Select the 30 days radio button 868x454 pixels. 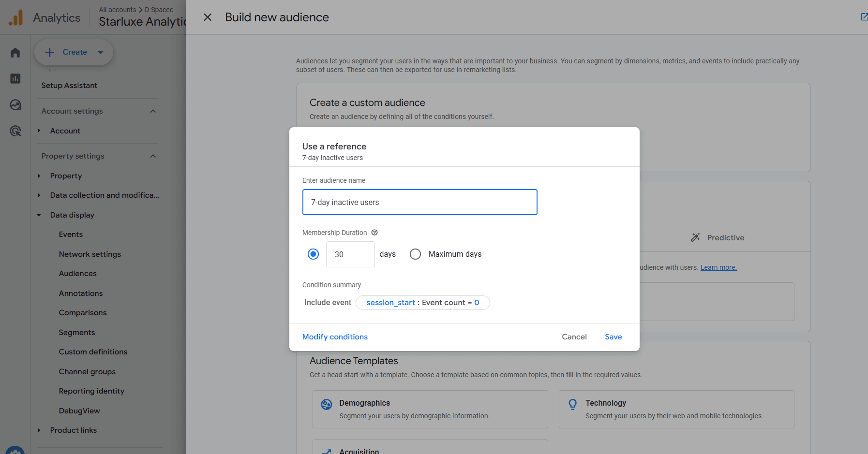314,254
